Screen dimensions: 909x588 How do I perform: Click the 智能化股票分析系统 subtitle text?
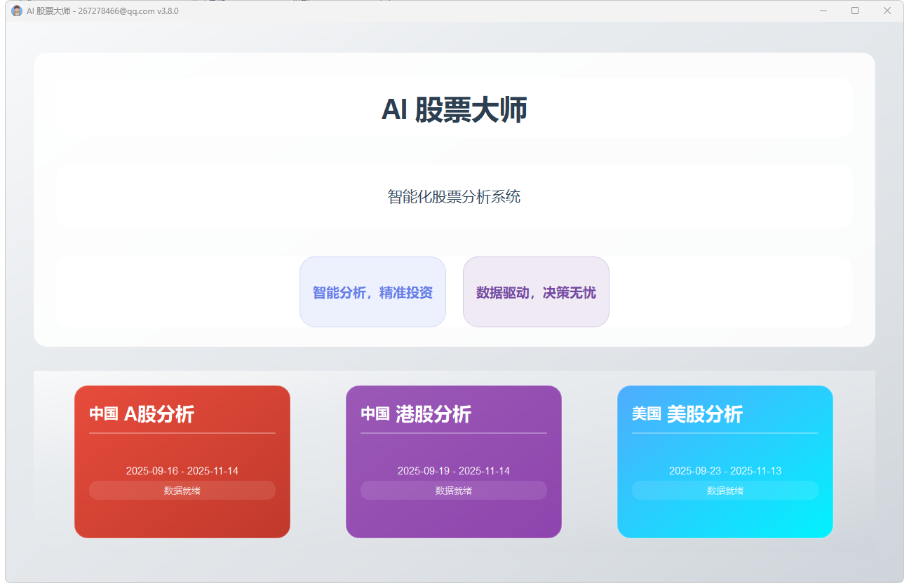coord(454,197)
